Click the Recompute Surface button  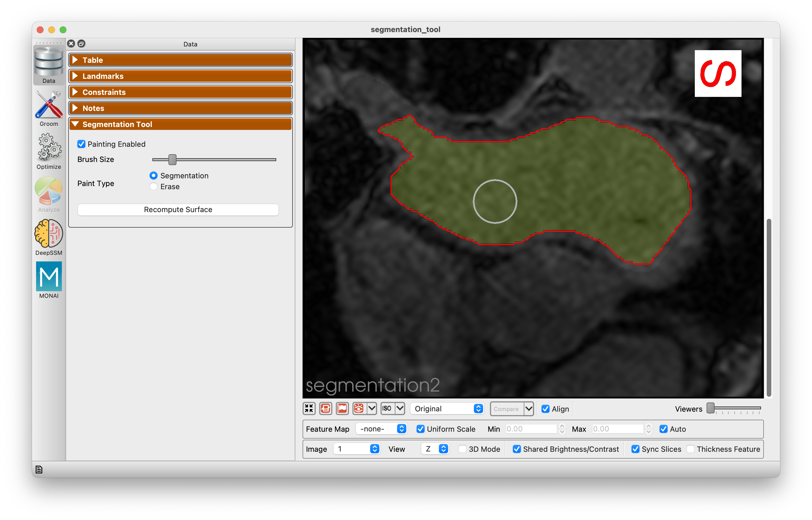pyautogui.click(x=178, y=210)
